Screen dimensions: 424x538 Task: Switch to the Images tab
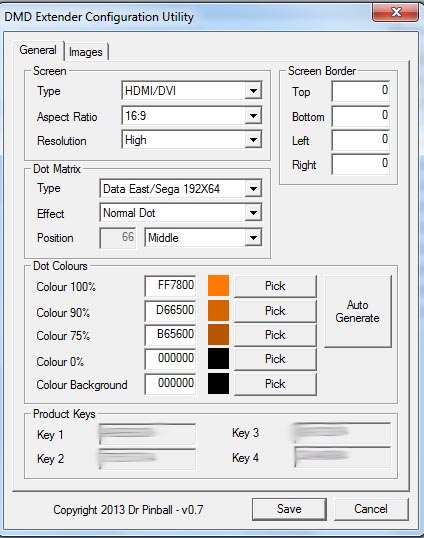pos(86,52)
